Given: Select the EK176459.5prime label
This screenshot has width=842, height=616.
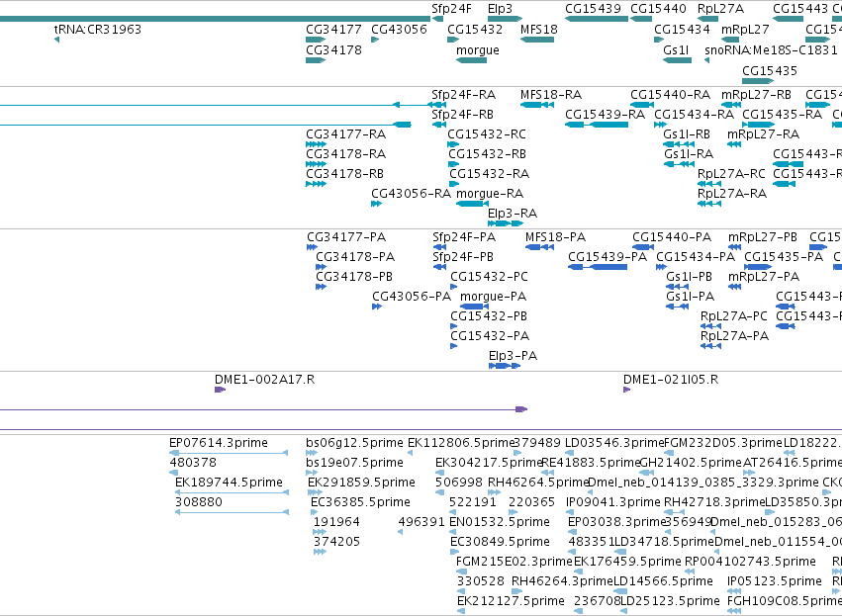Looking at the screenshot, I should tap(627, 562).
